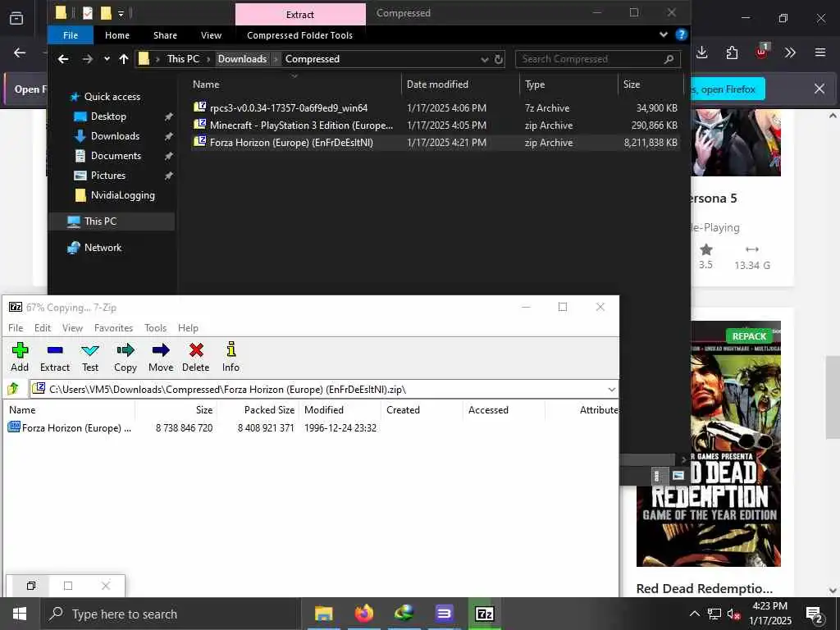Open Downloads in Explorer sidebar
840x630 pixels.
(x=115, y=136)
